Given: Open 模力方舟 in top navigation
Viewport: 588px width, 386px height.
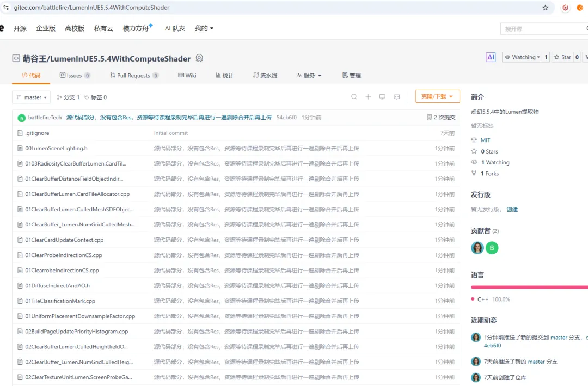Looking at the screenshot, I should pyautogui.click(x=136, y=28).
